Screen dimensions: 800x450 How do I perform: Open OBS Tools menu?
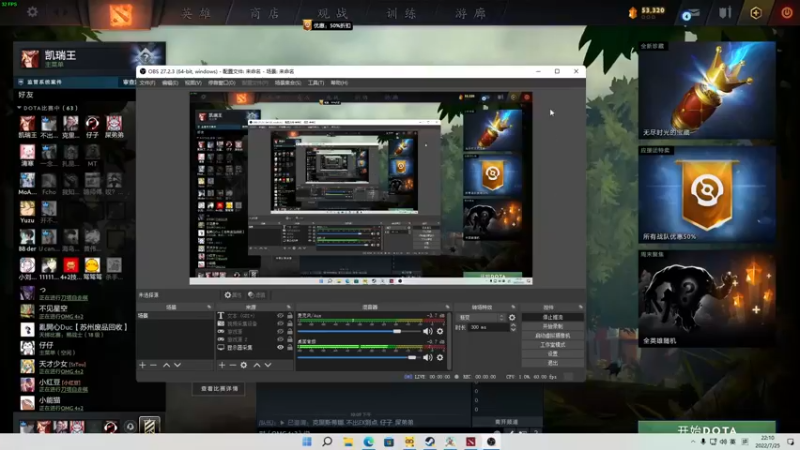click(x=316, y=83)
